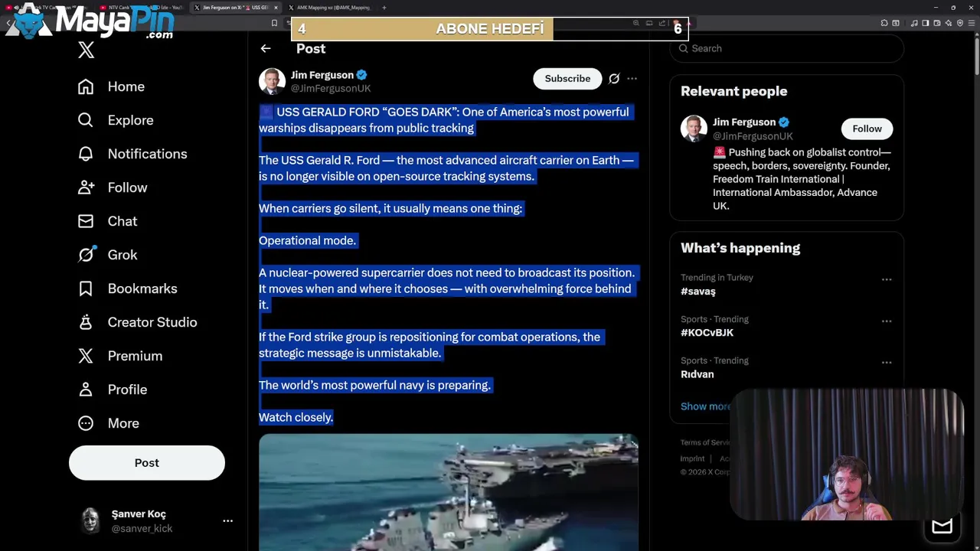
Task: Open the account menu dots next to Şanver Koç
Action: coord(227,520)
